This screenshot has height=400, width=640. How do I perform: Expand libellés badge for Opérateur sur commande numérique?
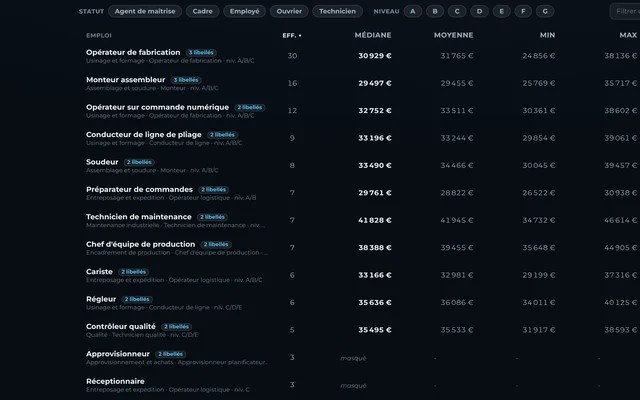tap(250, 107)
